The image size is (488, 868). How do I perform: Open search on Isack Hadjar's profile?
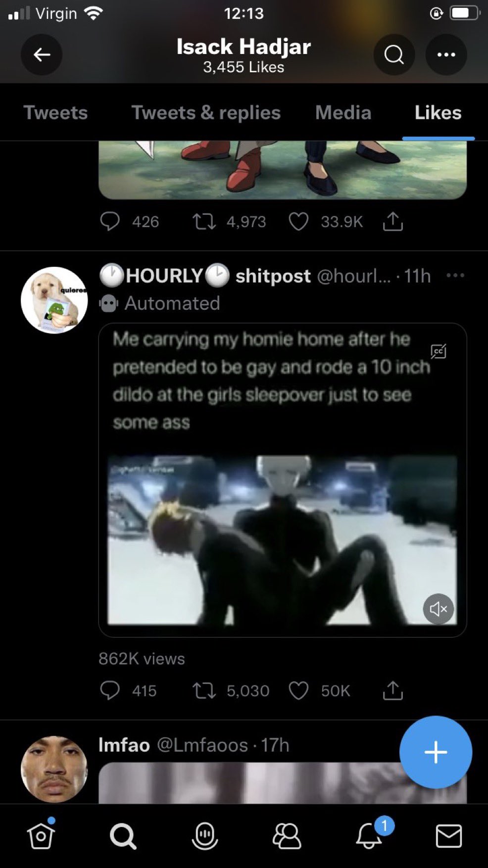click(394, 54)
